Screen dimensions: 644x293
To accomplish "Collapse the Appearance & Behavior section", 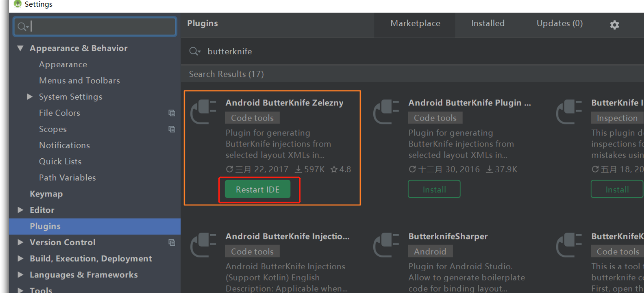I will coord(20,48).
